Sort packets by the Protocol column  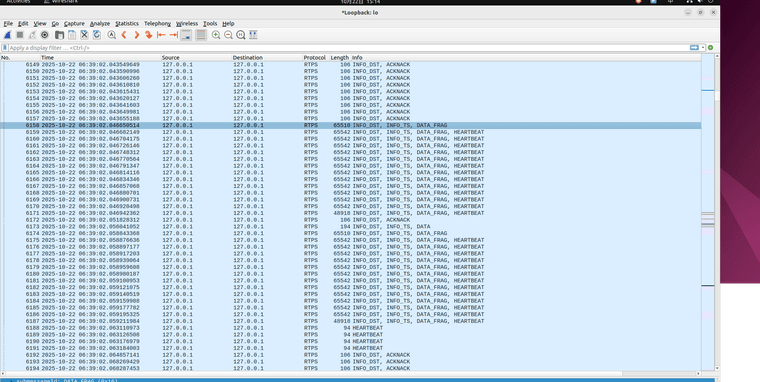316,57
